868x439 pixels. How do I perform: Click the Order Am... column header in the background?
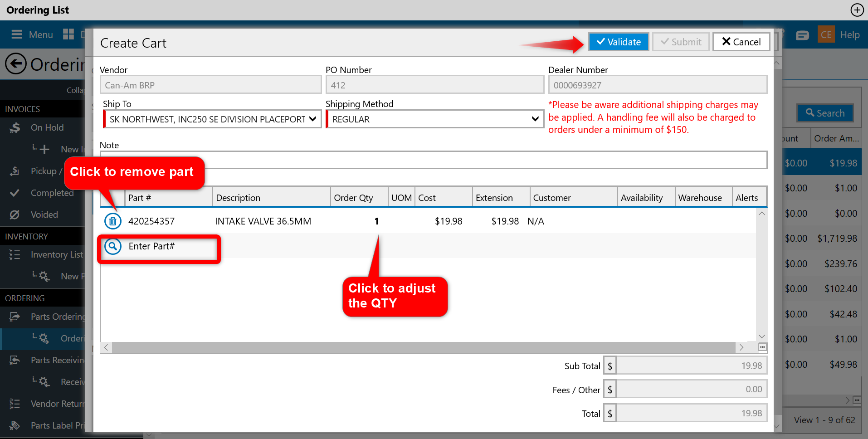pyautogui.click(x=836, y=138)
